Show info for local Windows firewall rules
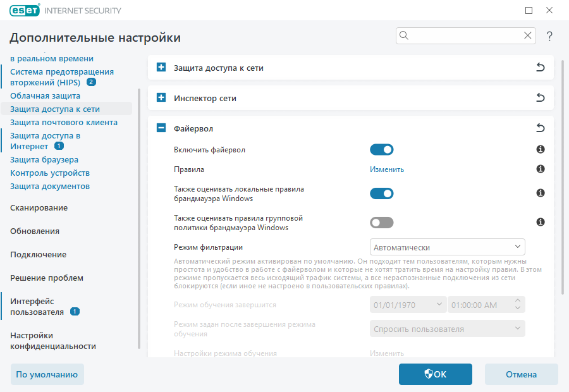The width and height of the screenshot is (569, 392). [541, 193]
